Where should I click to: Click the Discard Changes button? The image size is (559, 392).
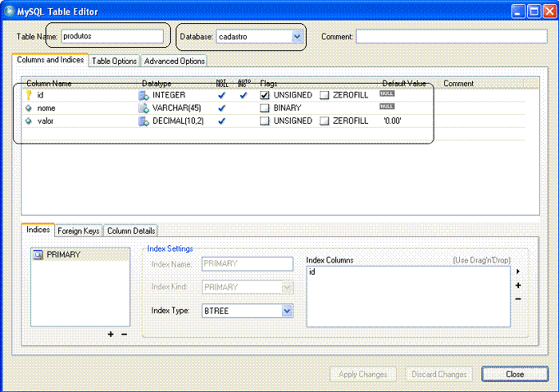(439, 374)
